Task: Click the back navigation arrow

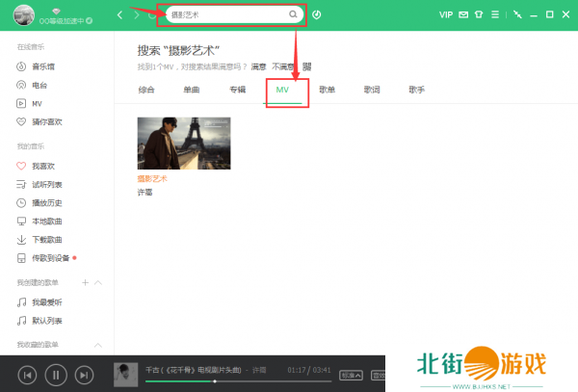Action: point(119,15)
